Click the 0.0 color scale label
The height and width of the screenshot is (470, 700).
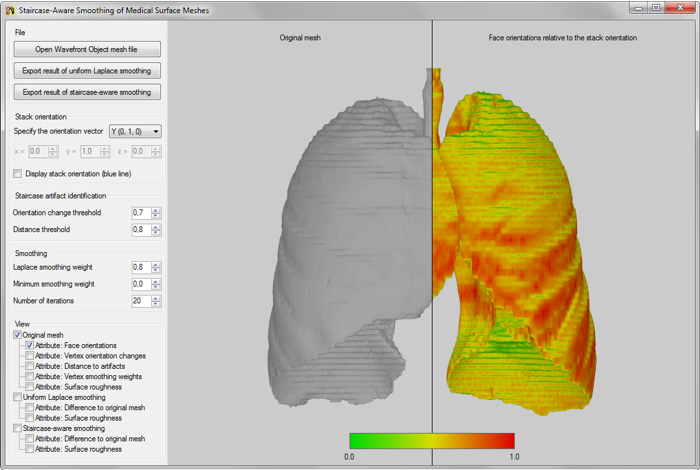[x=349, y=457]
